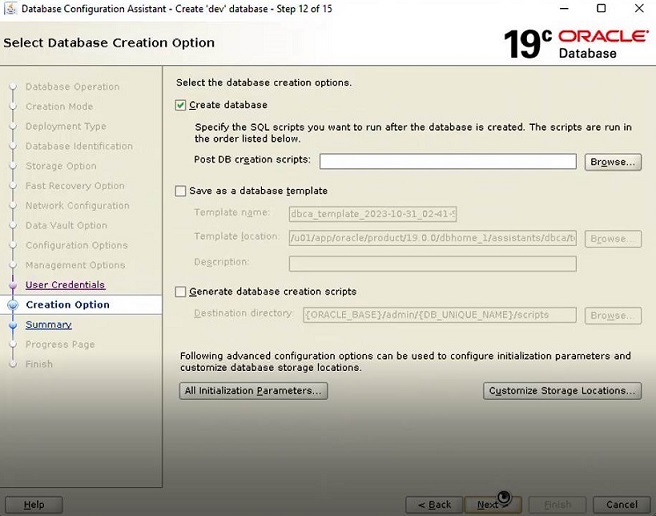Click the Data Vault Option step label
The image size is (656, 516).
pos(66,225)
